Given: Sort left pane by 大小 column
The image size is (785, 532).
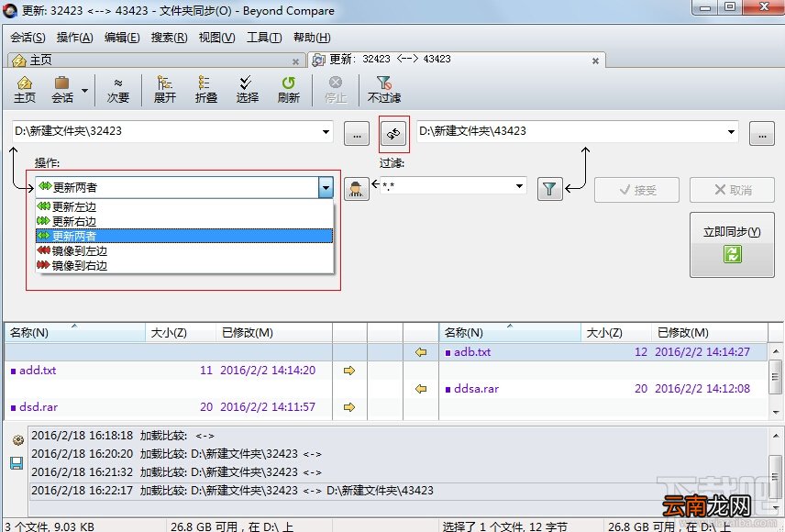Looking at the screenshot, I should (181, 333).
